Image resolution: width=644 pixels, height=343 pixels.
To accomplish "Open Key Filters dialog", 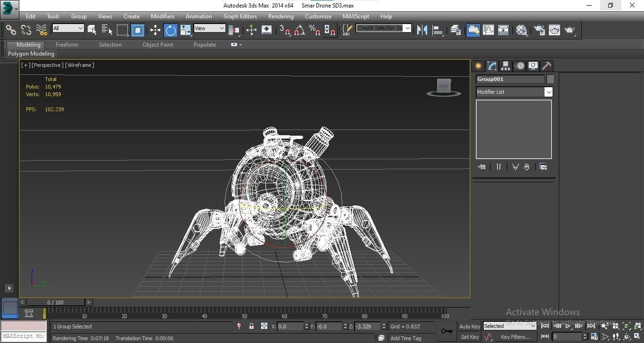I will point(516,337).
